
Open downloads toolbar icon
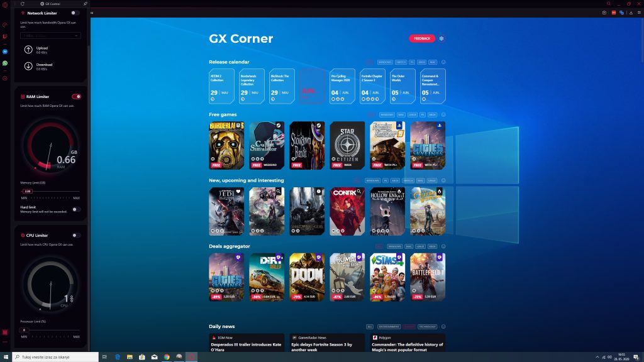point(631,13)
